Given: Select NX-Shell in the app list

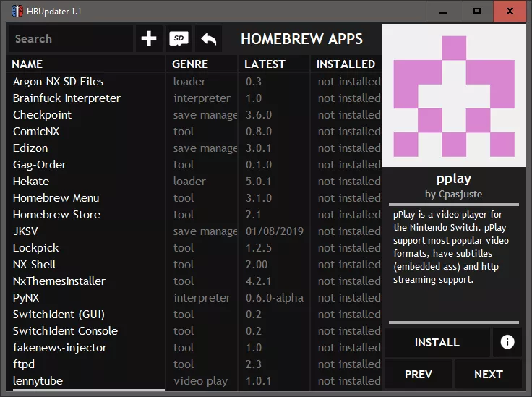Looking at the screenshot, I should (34, 265).
